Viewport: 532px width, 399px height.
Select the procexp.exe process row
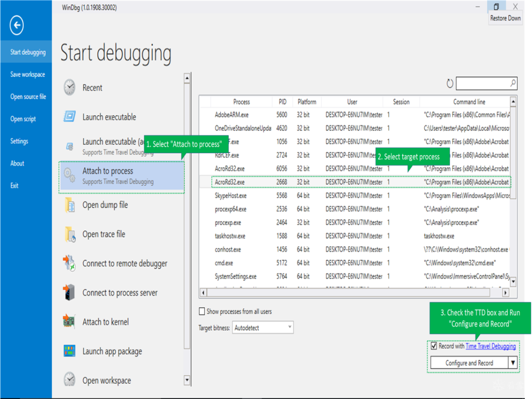[354, 223]
